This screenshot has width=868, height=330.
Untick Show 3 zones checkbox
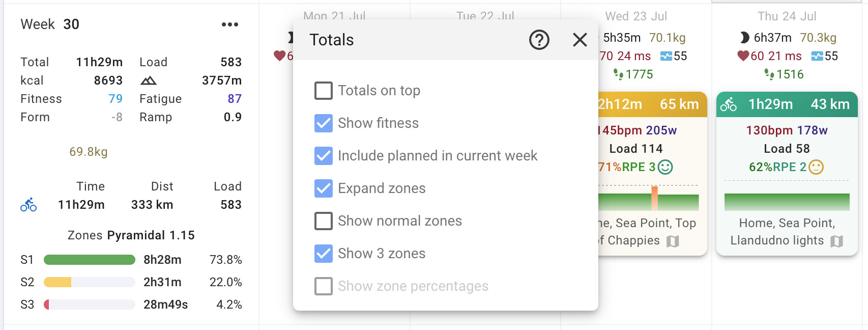(324, 254)
